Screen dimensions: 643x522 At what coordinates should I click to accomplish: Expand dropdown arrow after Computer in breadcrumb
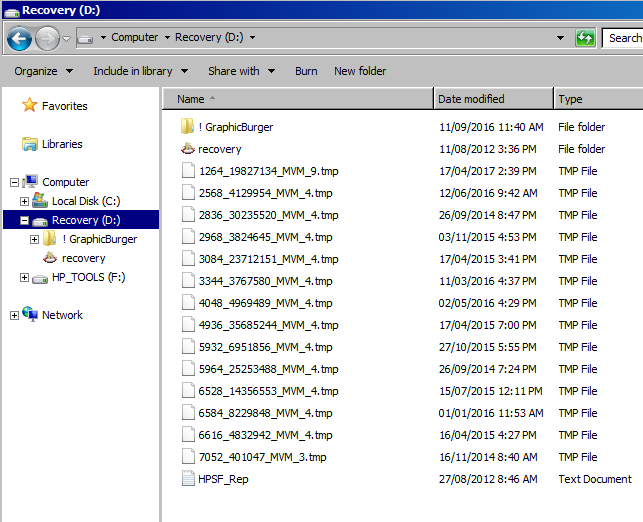(x=167, y=38)
